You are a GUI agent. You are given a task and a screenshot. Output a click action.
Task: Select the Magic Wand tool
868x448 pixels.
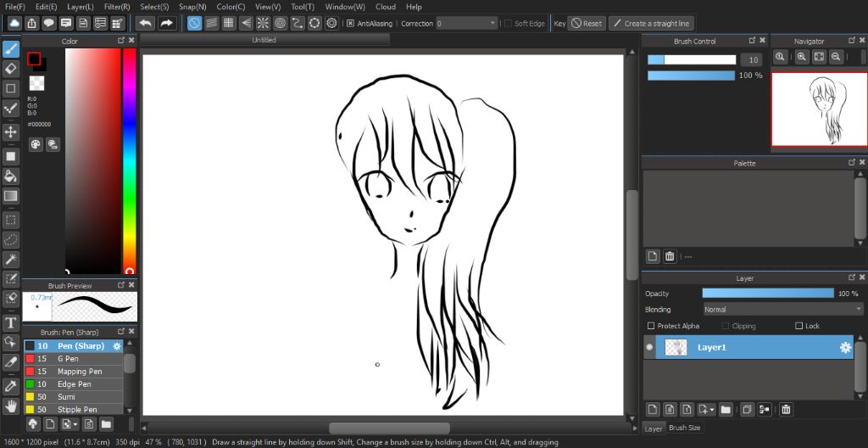(11, 259)
